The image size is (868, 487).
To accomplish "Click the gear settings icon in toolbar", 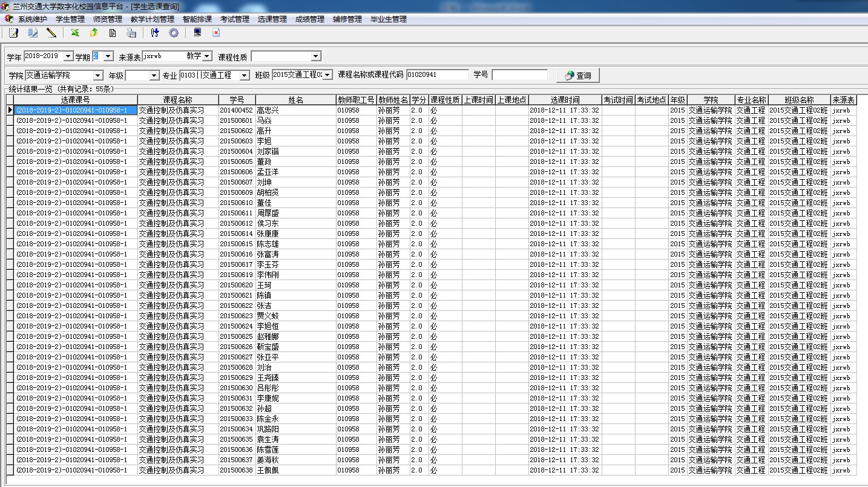I will click(174, 33).
